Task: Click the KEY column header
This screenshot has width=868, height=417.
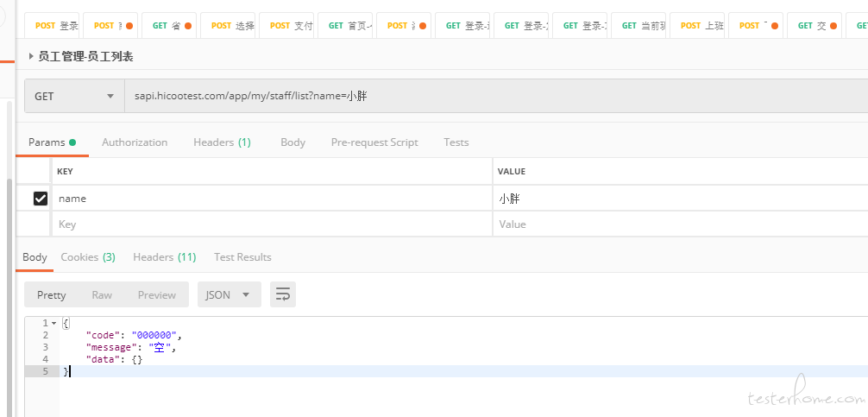Action: (x=65, y=172)
